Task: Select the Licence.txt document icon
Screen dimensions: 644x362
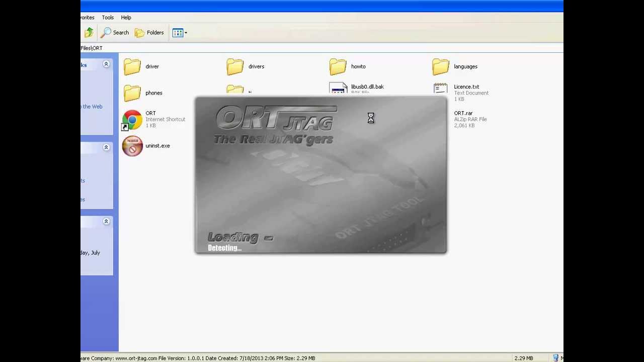Action: click(440, 88)
